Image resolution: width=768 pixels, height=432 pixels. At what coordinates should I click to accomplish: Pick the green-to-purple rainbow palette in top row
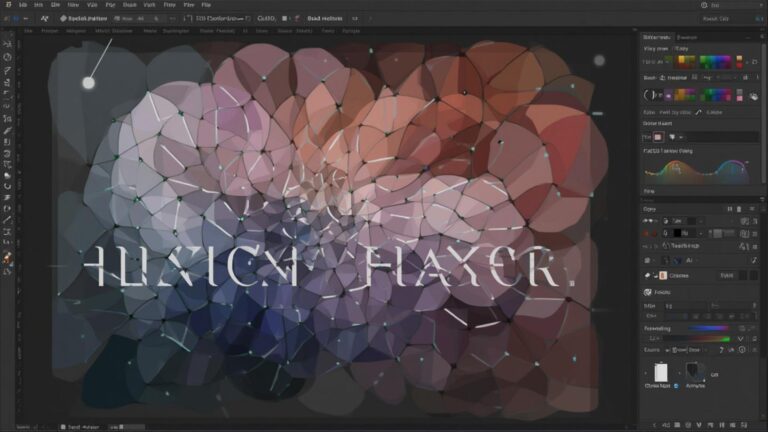(715, 62)
